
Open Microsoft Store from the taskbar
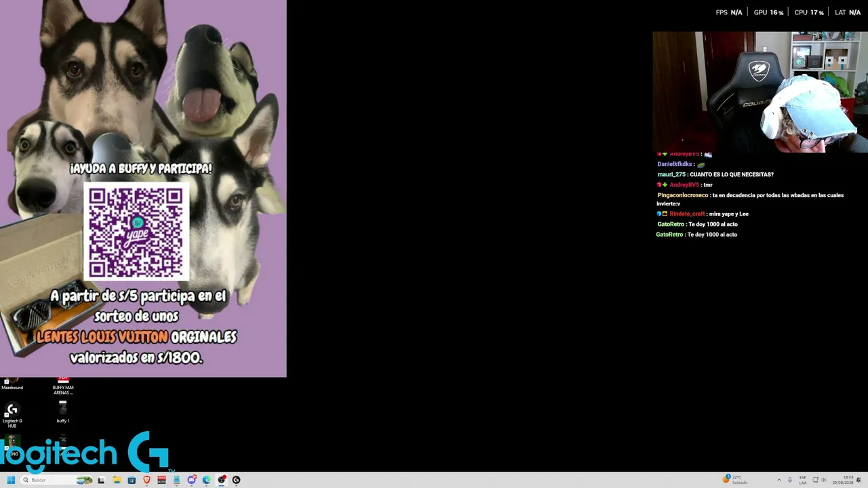tap(132, 480)
